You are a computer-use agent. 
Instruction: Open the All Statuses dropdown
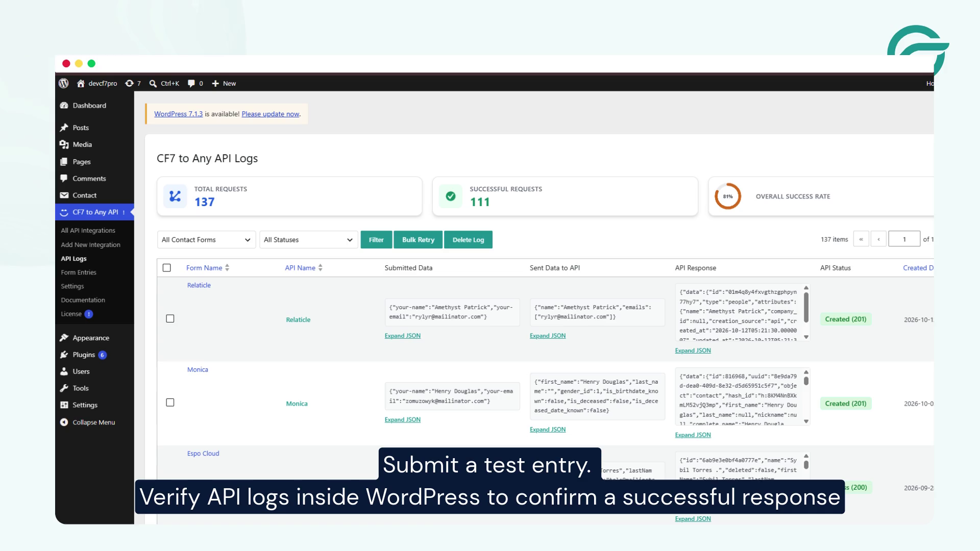308,240
